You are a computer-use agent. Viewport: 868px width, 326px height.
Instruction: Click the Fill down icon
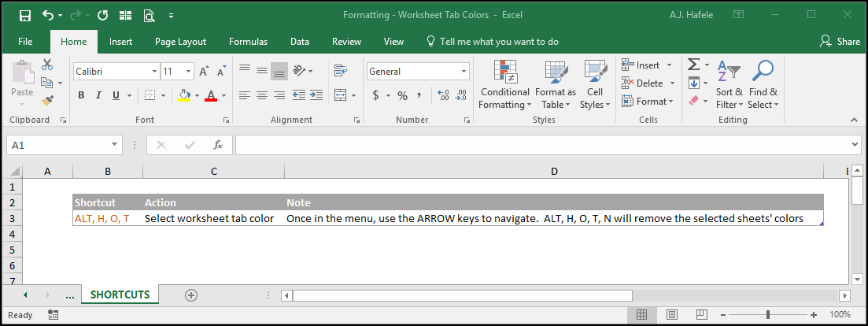693,83
